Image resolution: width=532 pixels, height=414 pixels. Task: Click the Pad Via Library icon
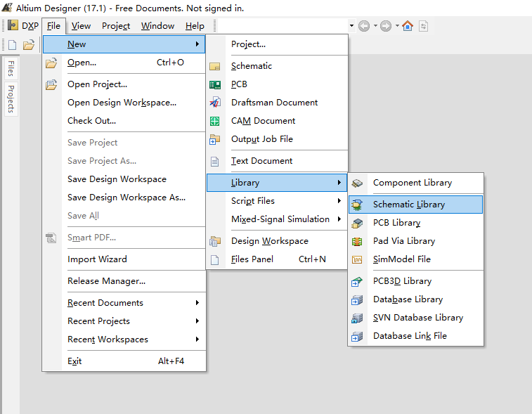(x=358, y=241)
